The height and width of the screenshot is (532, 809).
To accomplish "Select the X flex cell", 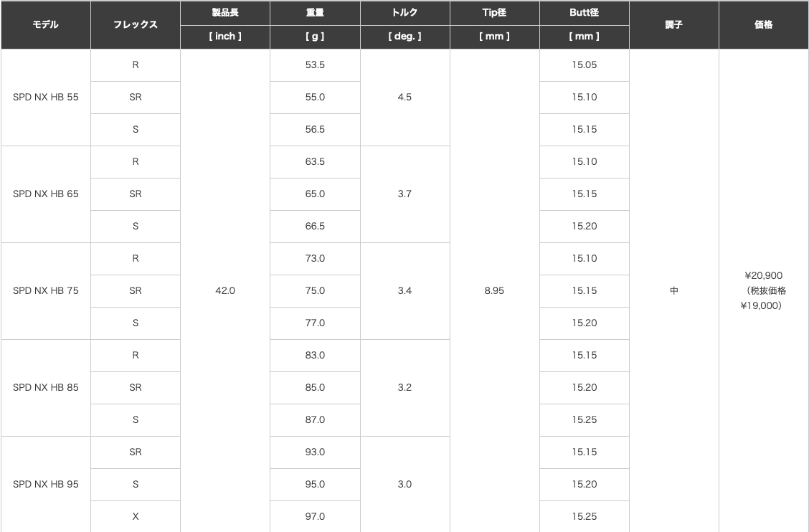I will tap(135, 516).
